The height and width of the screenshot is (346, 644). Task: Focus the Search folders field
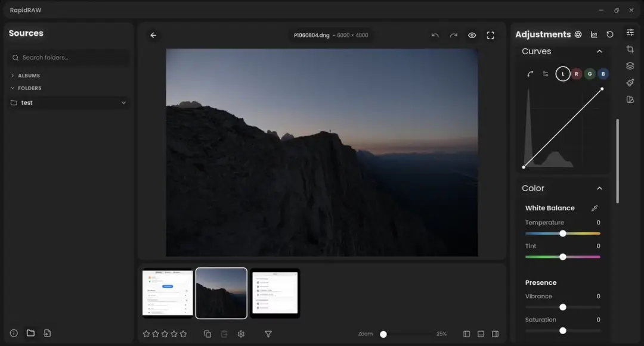click(x=68, y=57)
